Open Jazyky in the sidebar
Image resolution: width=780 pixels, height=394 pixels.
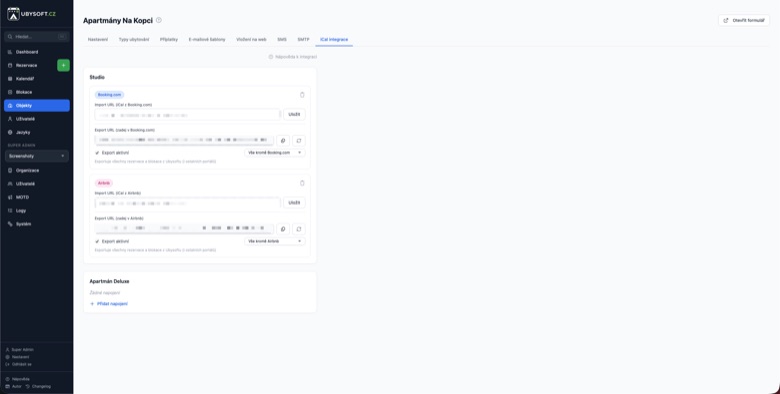(x=36, y=132)
